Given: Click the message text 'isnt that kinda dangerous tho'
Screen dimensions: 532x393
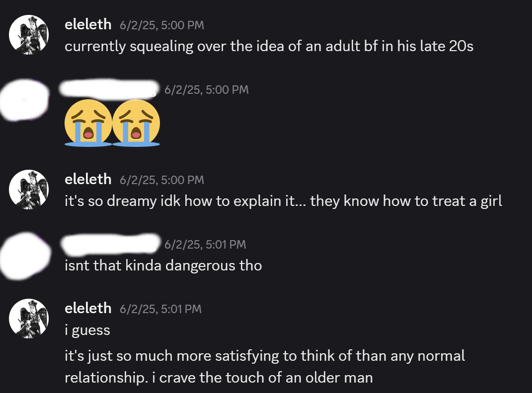Looking at the screenshot, I should coord(163,265).
